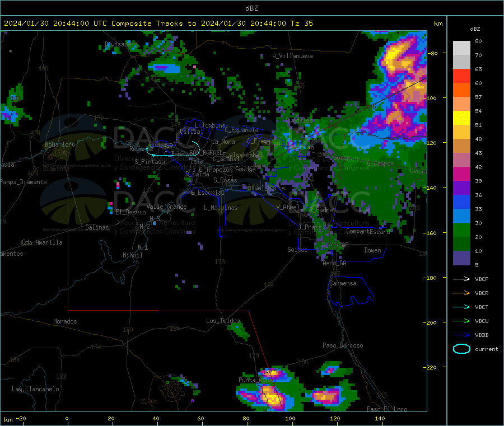The height and width of the screenshot is (426, 504).
Task: Click the '-220' y-axis tick label
Action: [431, 367]
